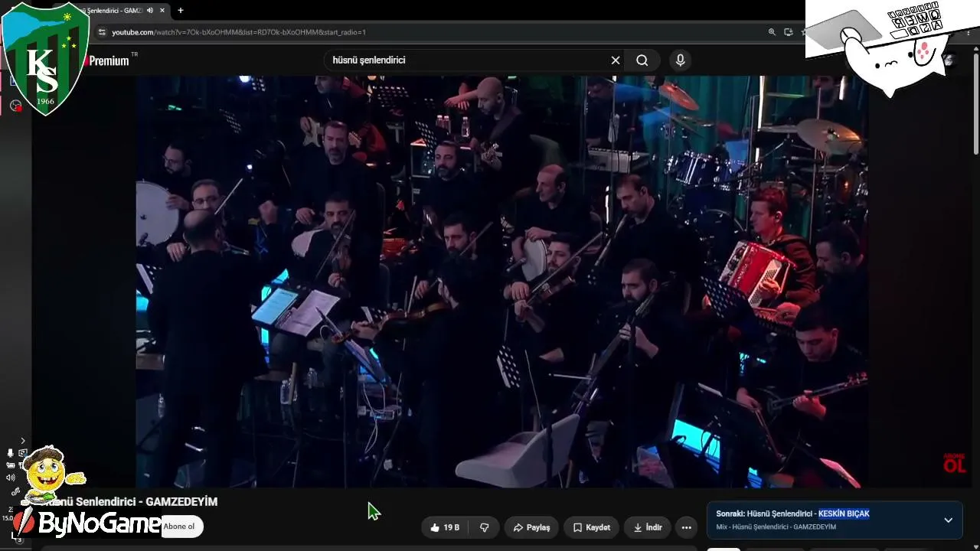980x551 pixels.
Task: Start voice search with the microphone icon
Action: pos(680,60)
